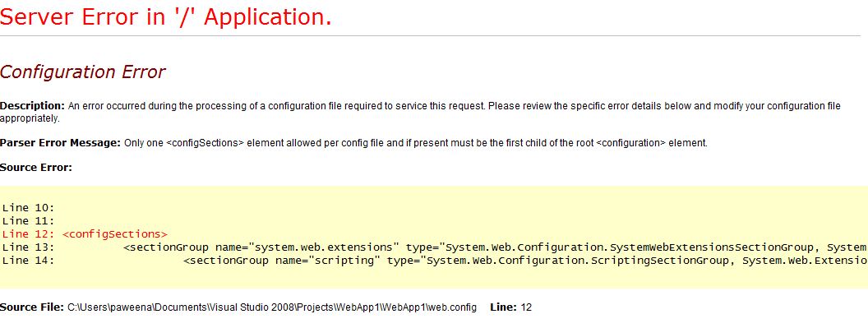
Task: Click the "Description:" bold label
Action: 33,106
